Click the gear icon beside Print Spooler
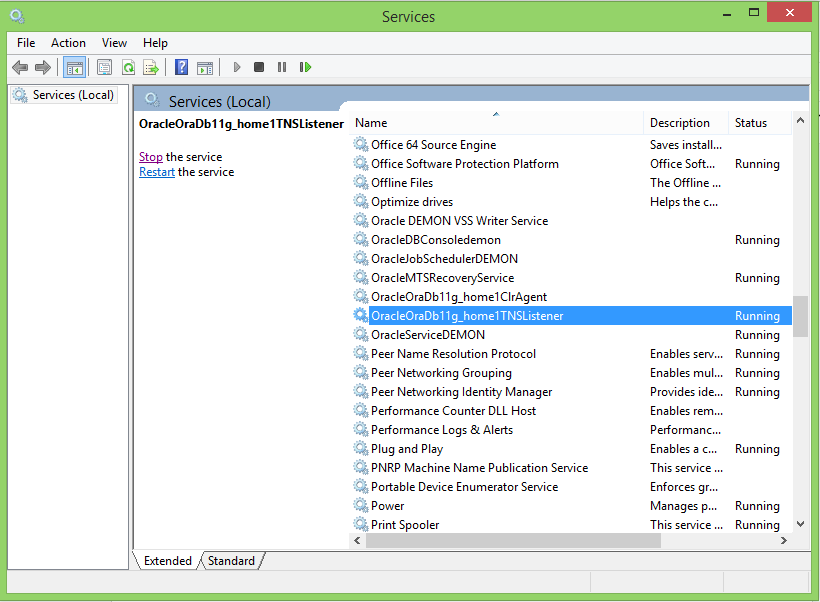Viewport: 820px width, 602px height. pos(360,524)
